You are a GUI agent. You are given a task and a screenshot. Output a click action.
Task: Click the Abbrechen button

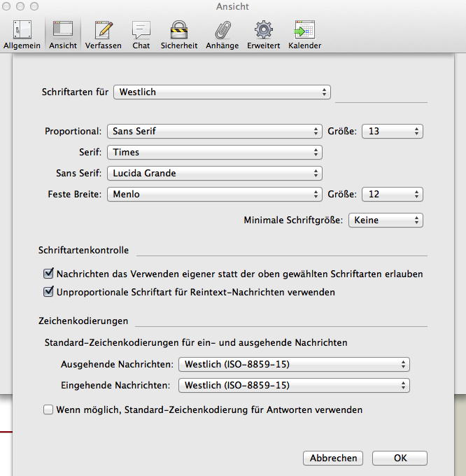334,458
